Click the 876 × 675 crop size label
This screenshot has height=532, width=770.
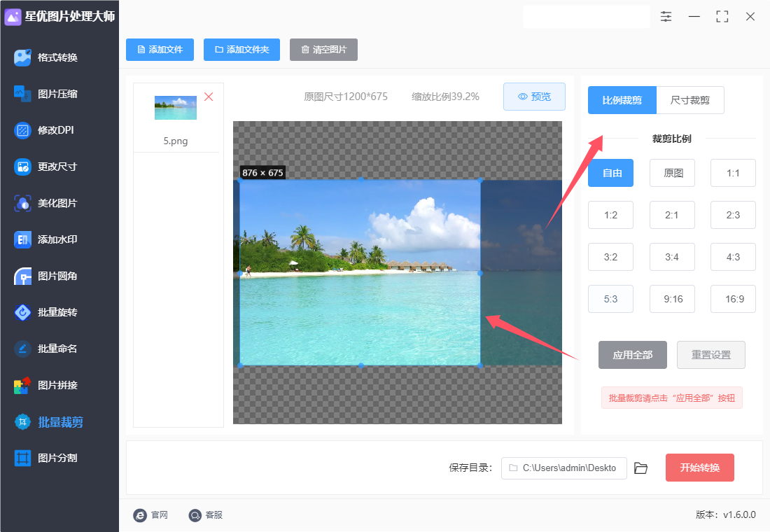pyautogui.click(x=262, y=172)
